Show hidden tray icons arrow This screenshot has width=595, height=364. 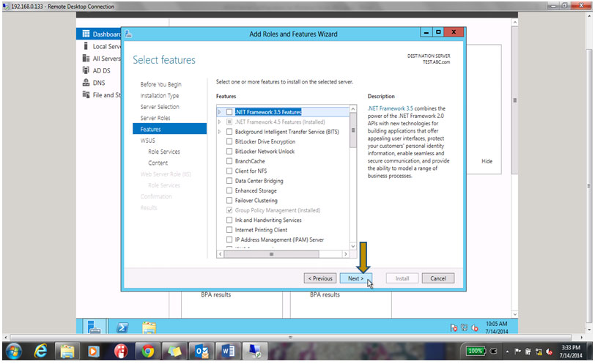click(x=507, y=352)
